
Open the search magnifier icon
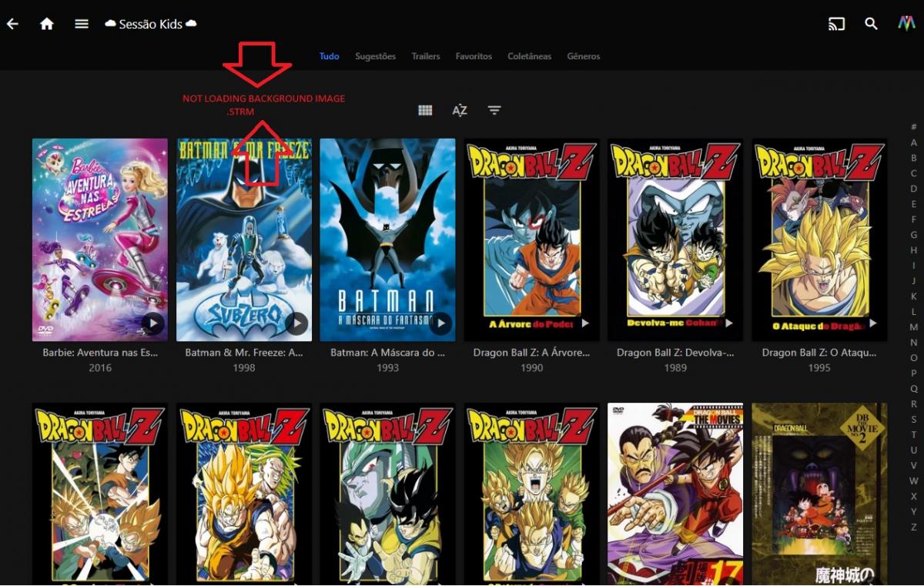click(871, 24)
